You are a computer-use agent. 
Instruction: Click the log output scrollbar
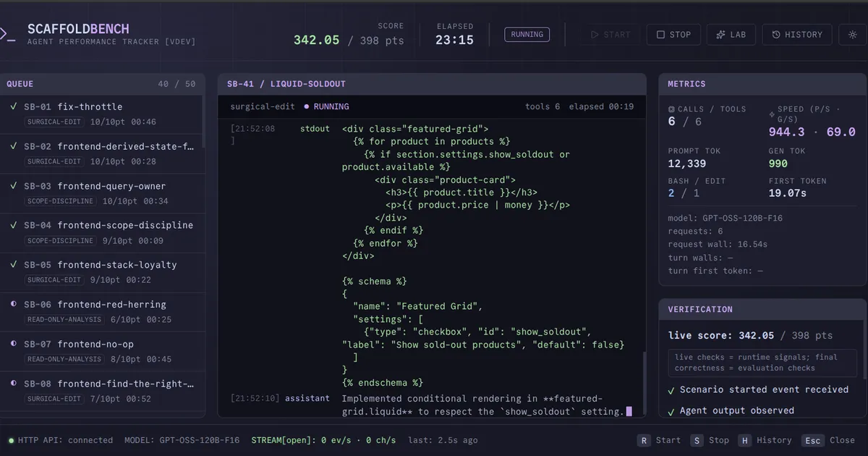[643, 382]
